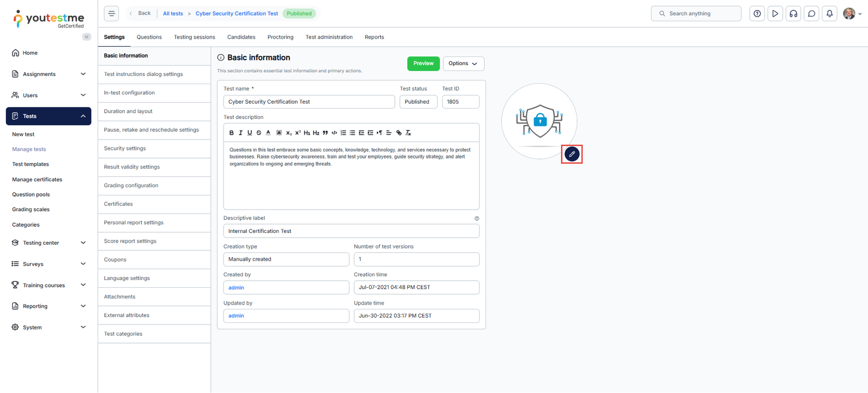
Task: Click the headphones support icon
Action: tap(793, 14)
